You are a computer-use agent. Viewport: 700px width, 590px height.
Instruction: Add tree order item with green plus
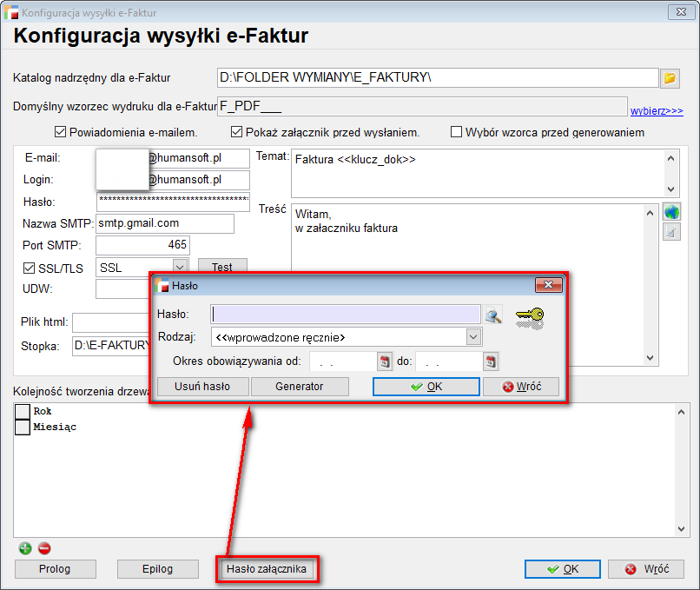click(x=25, y=548)
